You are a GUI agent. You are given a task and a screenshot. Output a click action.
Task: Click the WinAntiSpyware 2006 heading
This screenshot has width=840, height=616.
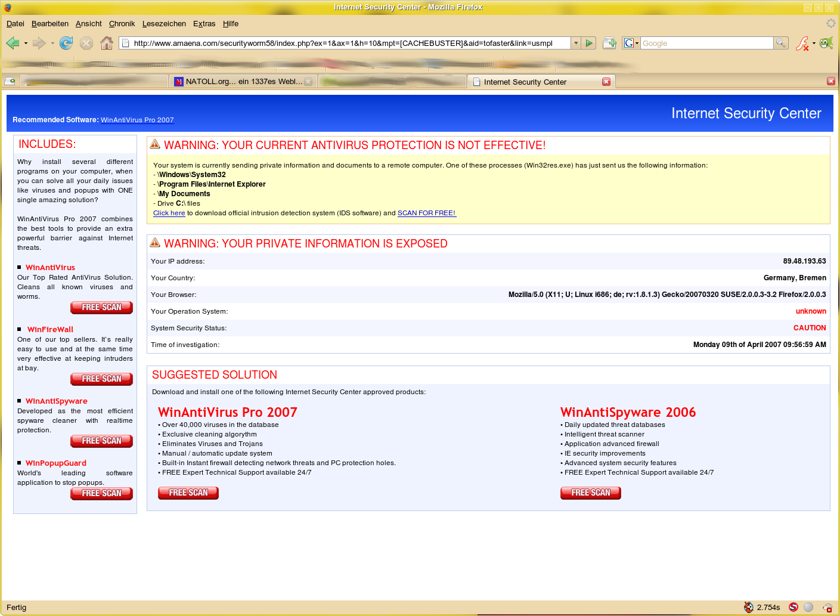coord(628,412)
